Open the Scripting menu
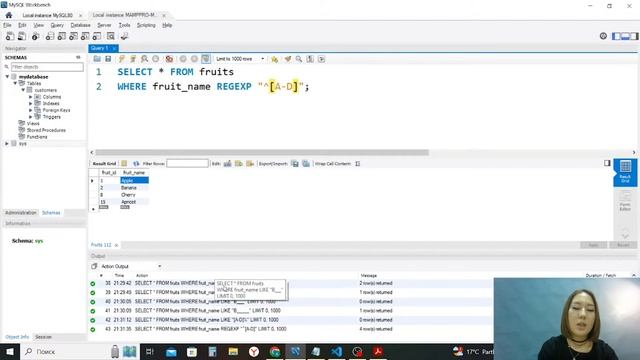The width and height of the screenshot is (640, 360). pos(146,25)
